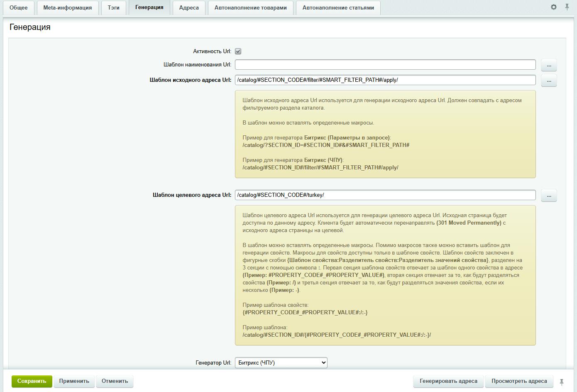Open the '...' selector for Шаблон целевого адреса Url

point(549,195)
